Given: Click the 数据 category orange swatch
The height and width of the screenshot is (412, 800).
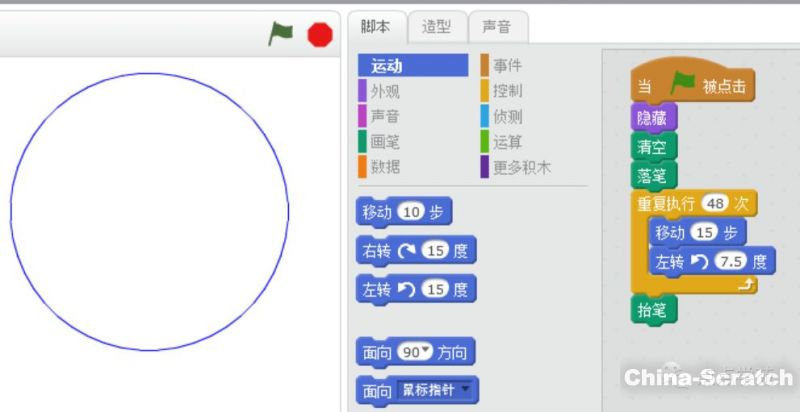Looking at the screenshot, I should click(x=362, y=167).
